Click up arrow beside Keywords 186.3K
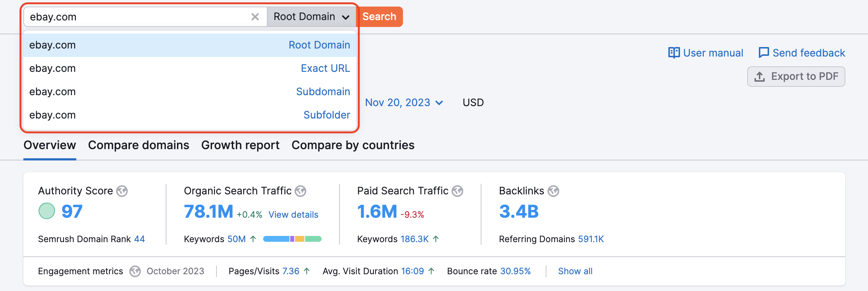The width and height of the screenshot is (868, 291). (436, 239)
